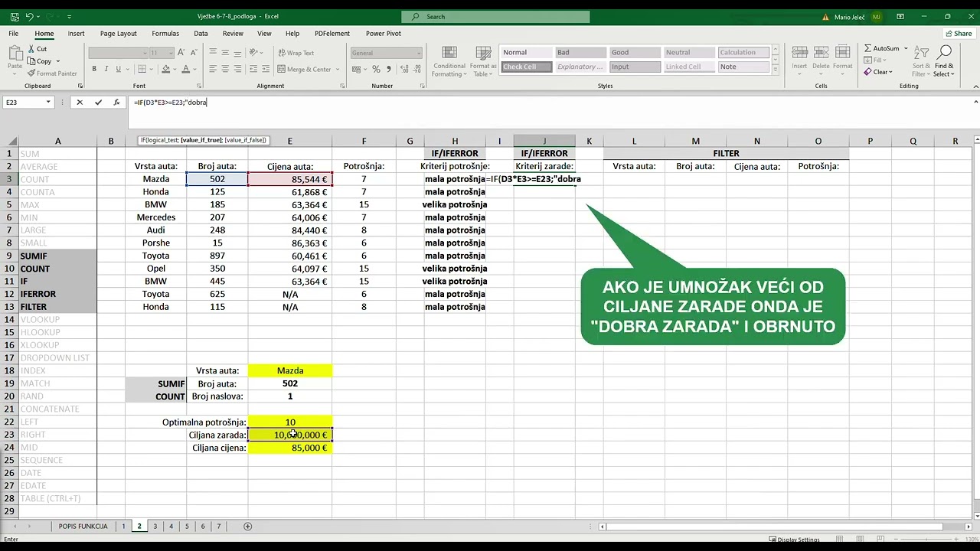
Task: Click Decrease Font Size (smaller A)
Action: (x=194, y=53)
